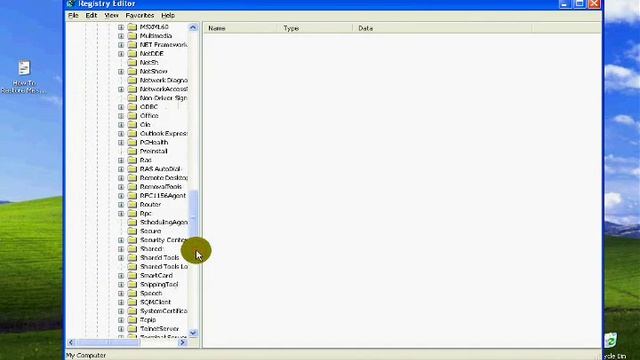The height and width of the screenshot is (360, 640).
Task: Open the Edit menu
Action: pos(91,16)
